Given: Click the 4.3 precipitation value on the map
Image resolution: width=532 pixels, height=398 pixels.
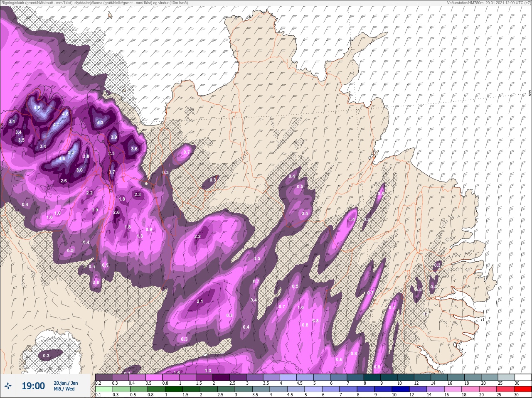Looking at the screenshot, I should 100,123.
